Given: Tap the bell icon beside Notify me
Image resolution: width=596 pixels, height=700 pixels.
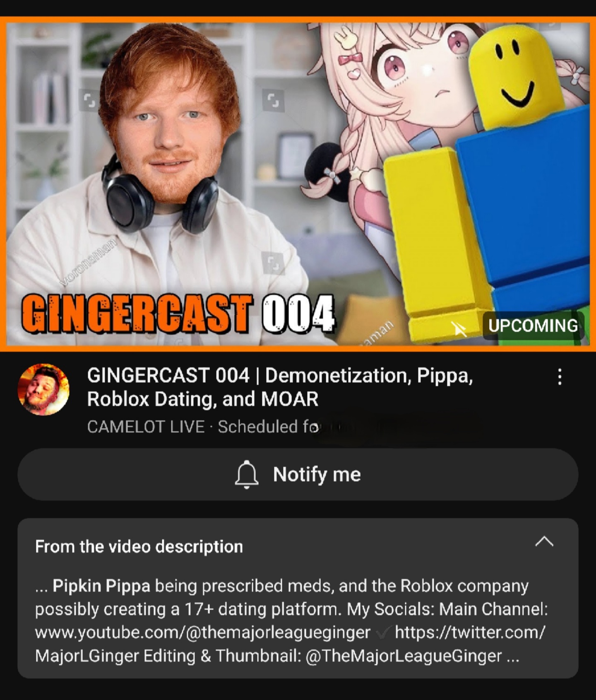Looking at the screenshot, I should click(246, 474).
